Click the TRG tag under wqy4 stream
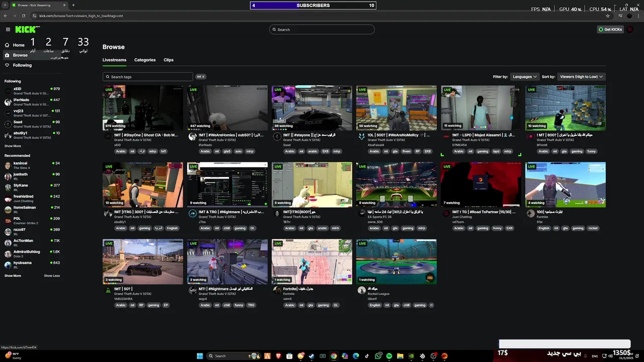This screenshot has height=362, width=644. click(x=251, y=305)
